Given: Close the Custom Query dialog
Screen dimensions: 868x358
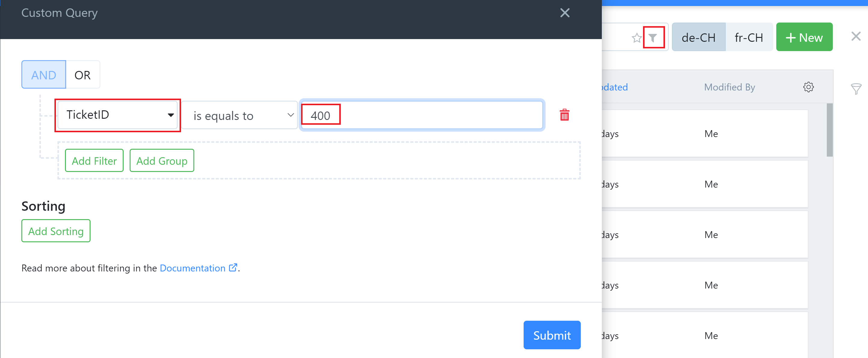Looking at the screenshot, I should click(x=565, y=13).
